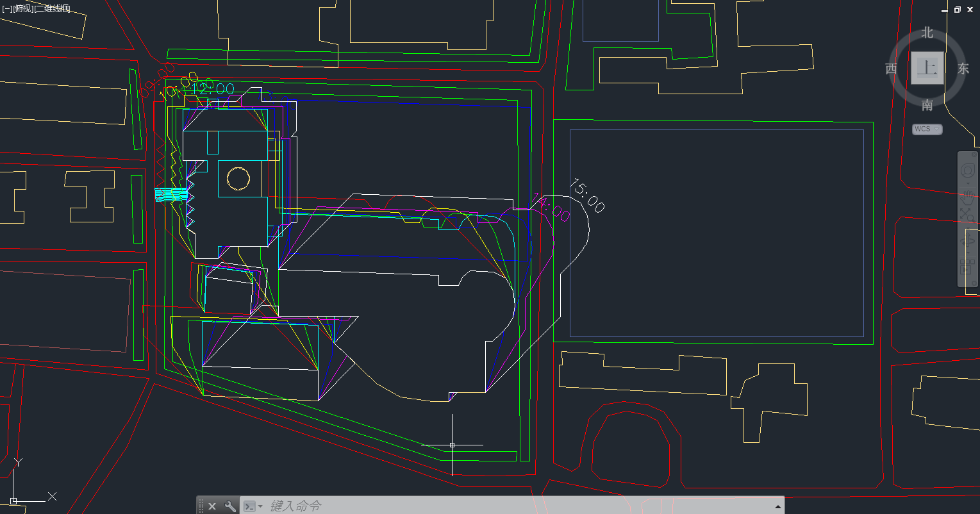This screenshot has width=980, height=514.
Task: Click the south 南 compass label
Action: pyautogui.click(x=927, y=105)
